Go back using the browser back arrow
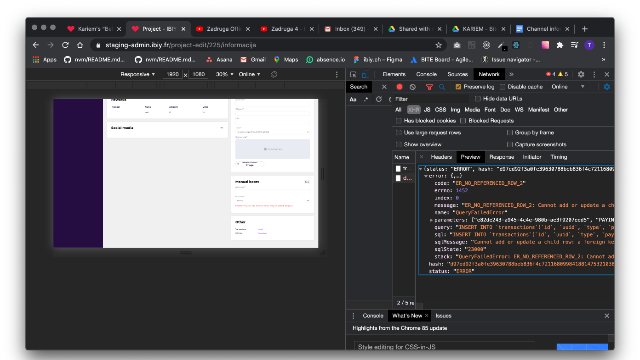640x360 pixels. tap(36, 45)
